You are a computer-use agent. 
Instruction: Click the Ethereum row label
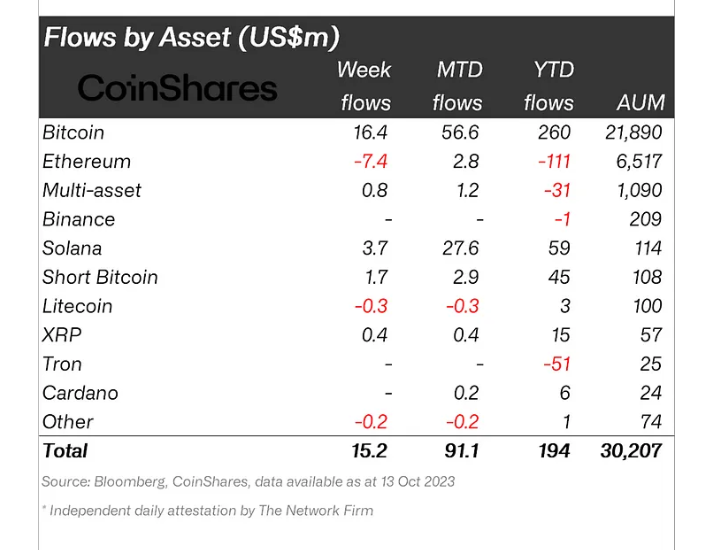pos(86,161)
